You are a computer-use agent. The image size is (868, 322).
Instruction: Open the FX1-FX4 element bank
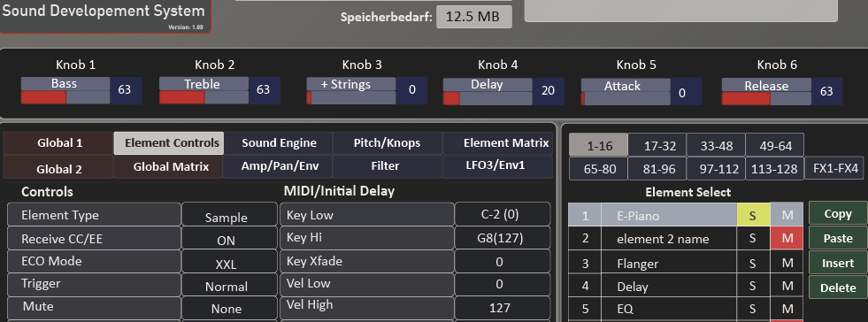click(834, 168)
